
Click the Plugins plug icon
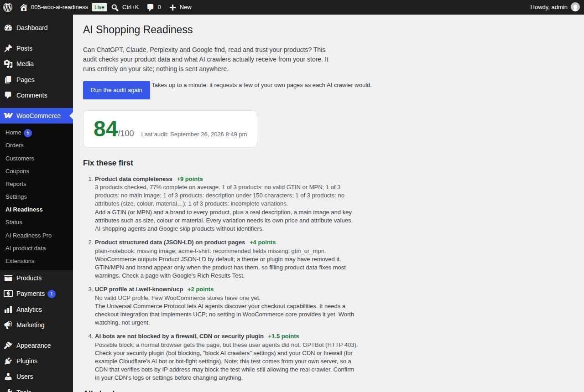[x=8, y=361]
